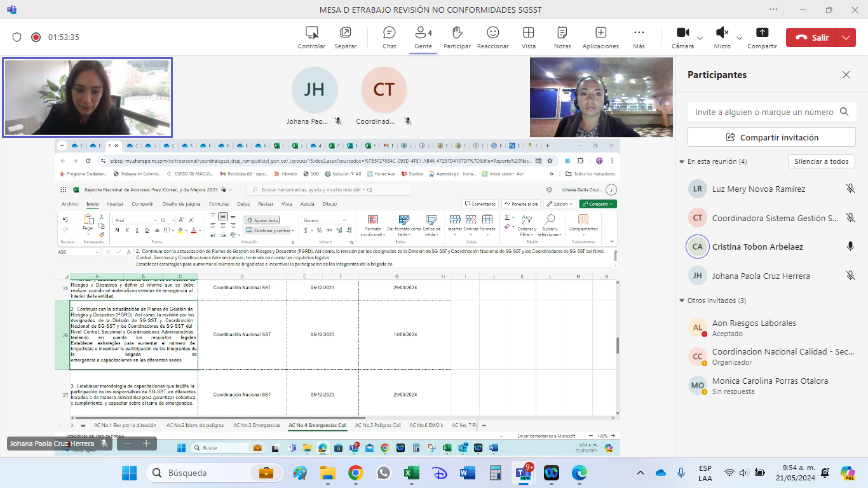The height and width of the screenshot is (488, 868).
Task: Open Excel from the Windows taskbar
Action: [411, 473]
